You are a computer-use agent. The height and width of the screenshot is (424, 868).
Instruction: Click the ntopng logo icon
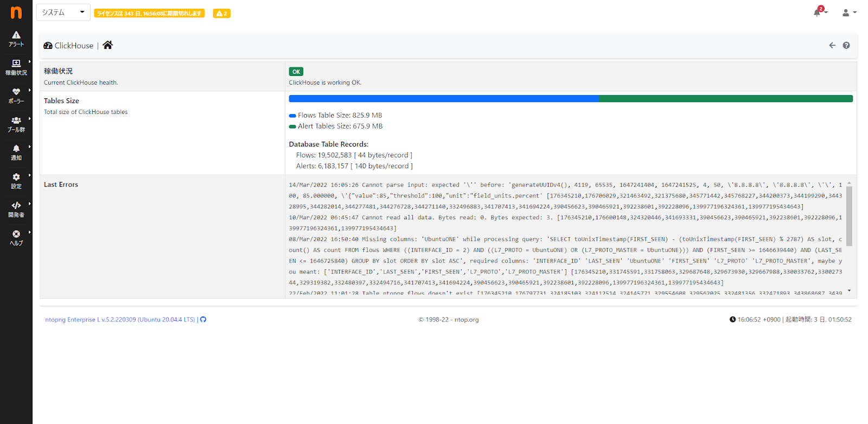(x=16, y=12)
